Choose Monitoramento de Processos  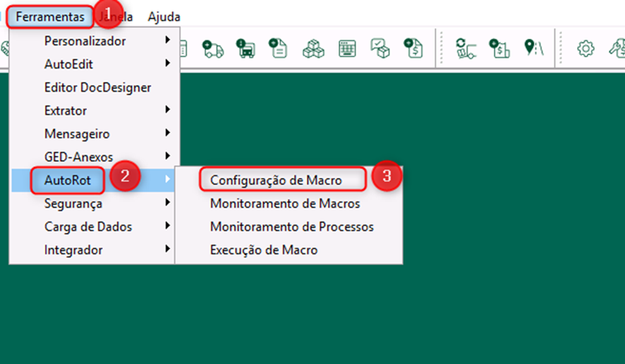[x=289, y=226]
